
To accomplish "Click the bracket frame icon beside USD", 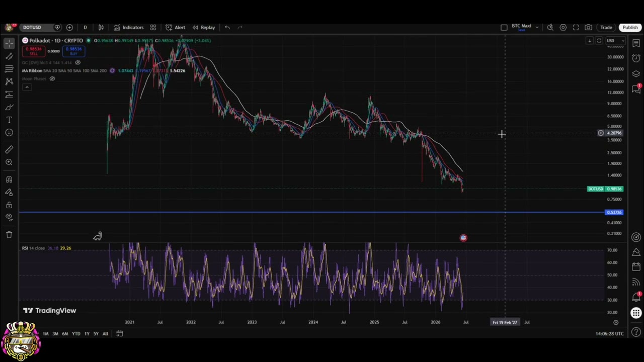I will coord(599,41).
